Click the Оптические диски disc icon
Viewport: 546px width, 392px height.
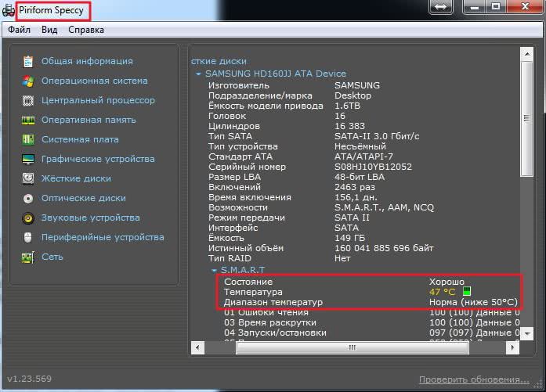coord(28,199)
